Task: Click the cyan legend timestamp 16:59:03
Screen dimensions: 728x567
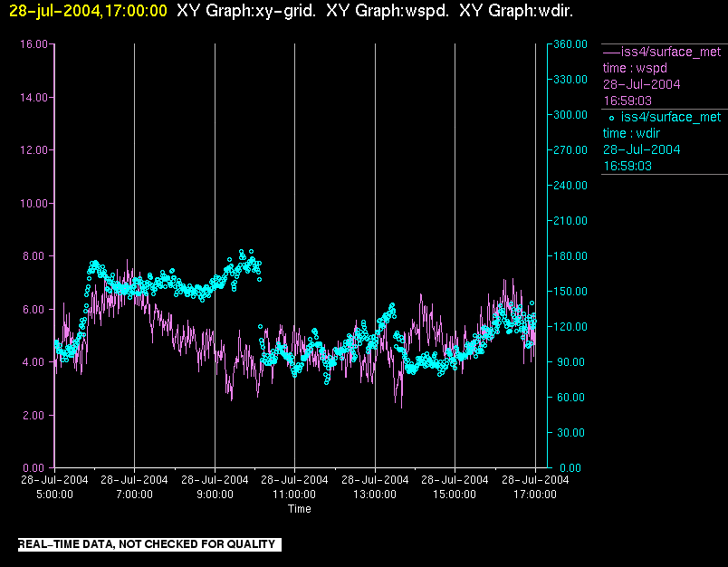Action: (627, 166)
